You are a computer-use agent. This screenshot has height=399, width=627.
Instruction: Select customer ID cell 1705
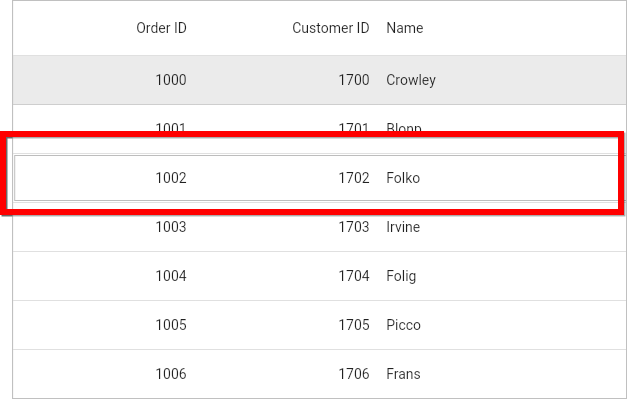[354, 325]
